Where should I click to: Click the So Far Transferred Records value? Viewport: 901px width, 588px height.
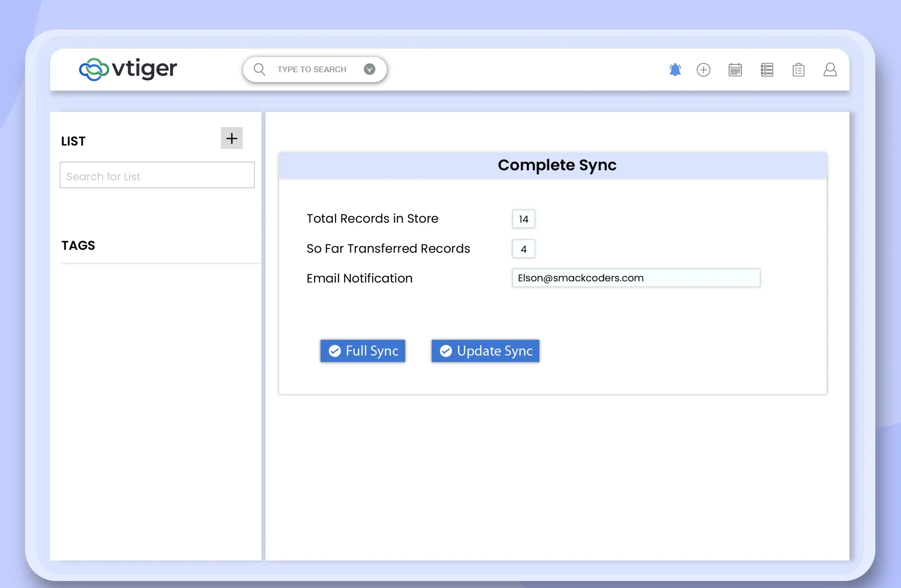point(524,249)
